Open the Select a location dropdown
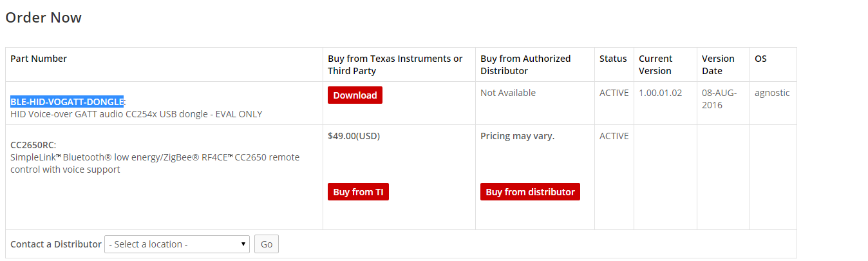The height and width of the screenshot is (261, 868). [177, 244]
